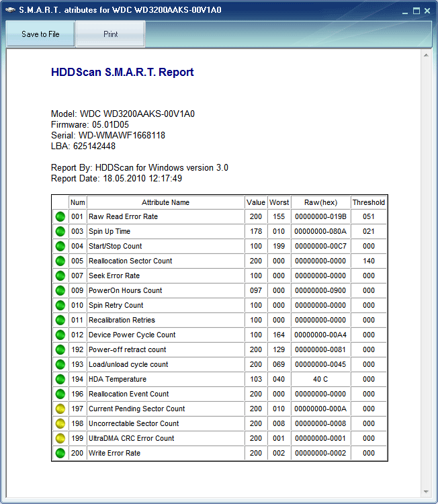Click raw value 00000000-0081

pyautogui.click(x=320, y=349)
